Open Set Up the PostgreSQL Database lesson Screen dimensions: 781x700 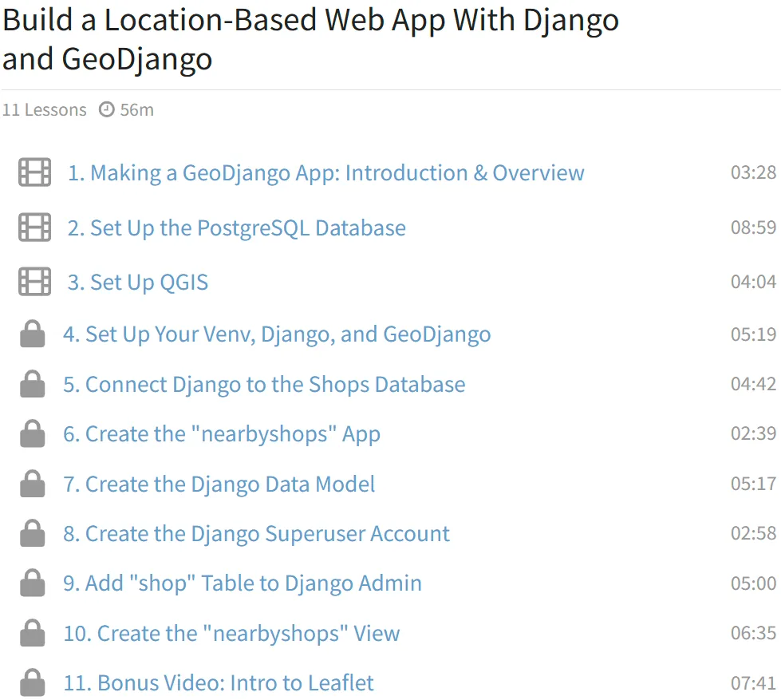pos(237,228)
